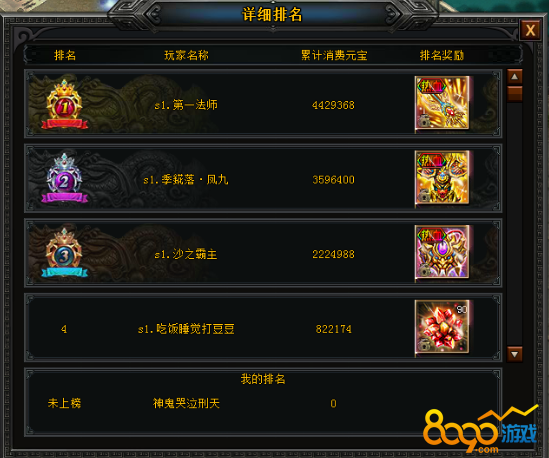Viewport: 549px width, 458px height.
Task: Select player name s1.吃饭睡觉打豆豆
Action: [x=186, y=329]
